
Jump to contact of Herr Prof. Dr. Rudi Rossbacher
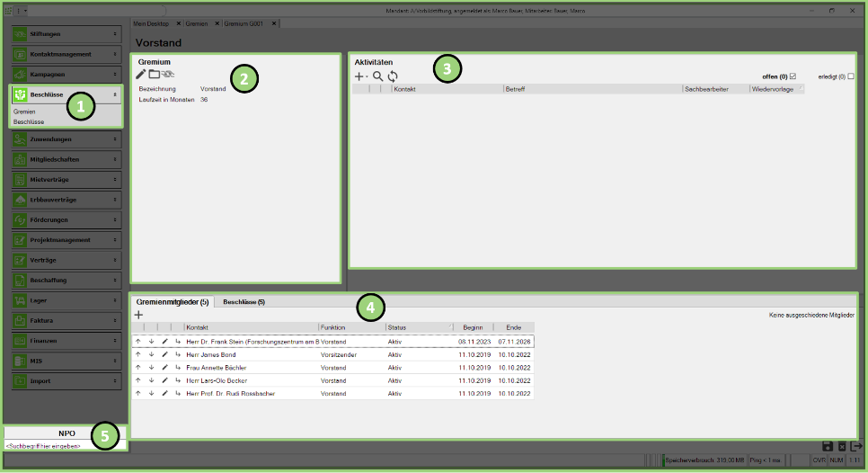178,394
